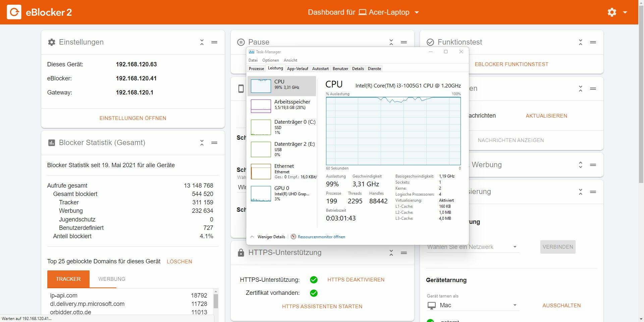Open the Dashboard für Acer-Laptop device dropdown

click(x=364, y=12)
